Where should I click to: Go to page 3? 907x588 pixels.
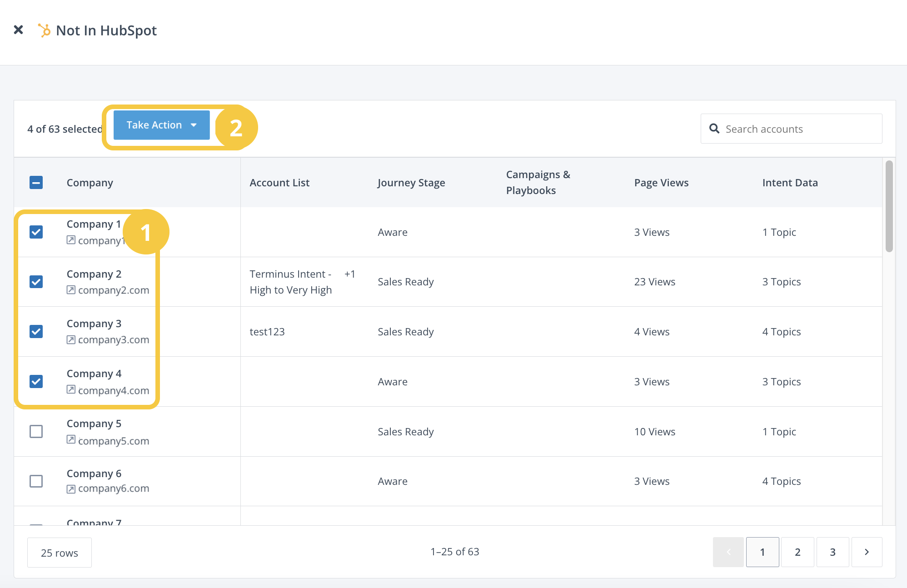click(x=832, y=552)
